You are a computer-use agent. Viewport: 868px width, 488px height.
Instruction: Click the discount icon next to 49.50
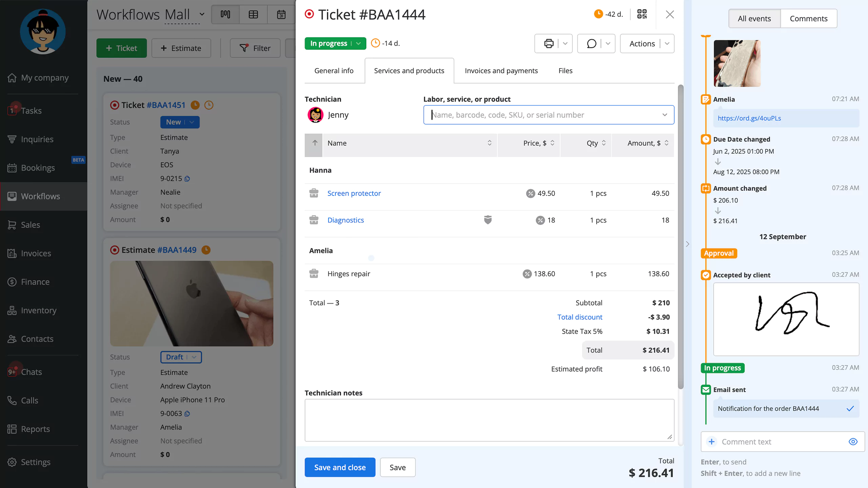530,194
